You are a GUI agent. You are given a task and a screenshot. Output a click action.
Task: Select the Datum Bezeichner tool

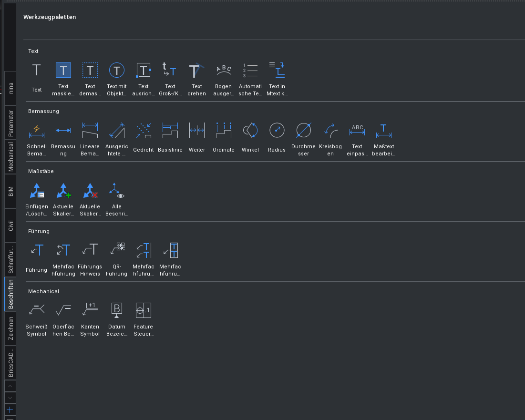coord(116,319)
